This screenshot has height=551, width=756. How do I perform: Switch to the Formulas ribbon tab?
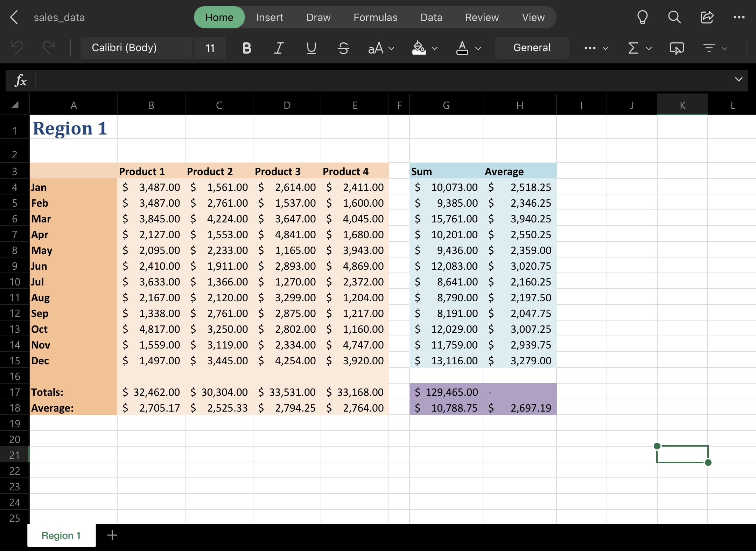click(375, 17)
